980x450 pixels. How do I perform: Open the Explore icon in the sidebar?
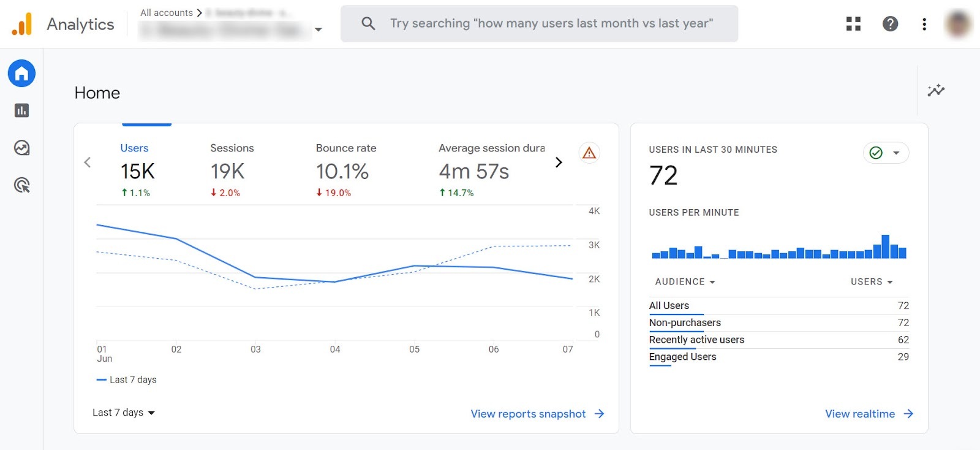click(x=21, y=148)
